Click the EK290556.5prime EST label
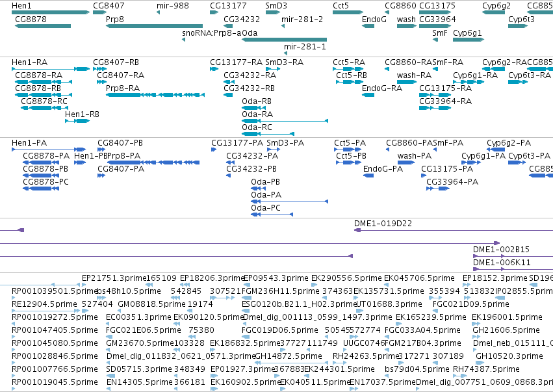The width and height of the screenshot is (553, 392). [x=346, y=278]
